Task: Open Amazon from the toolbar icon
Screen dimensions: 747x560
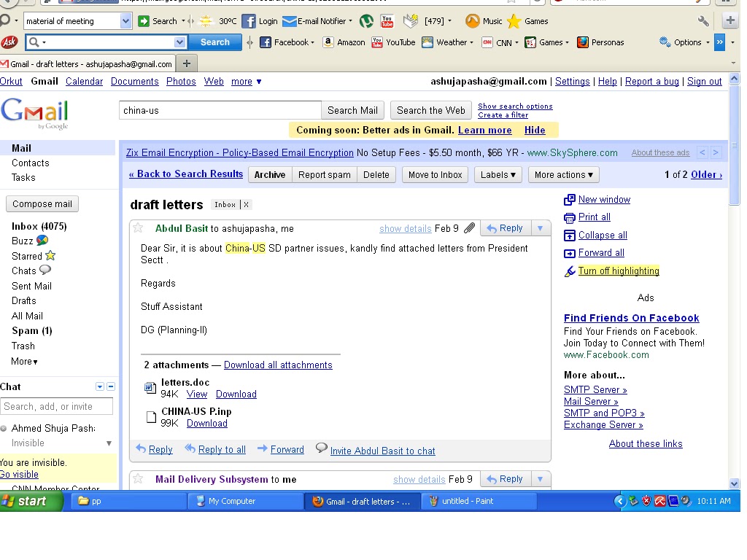Action: tap(330, 42)
